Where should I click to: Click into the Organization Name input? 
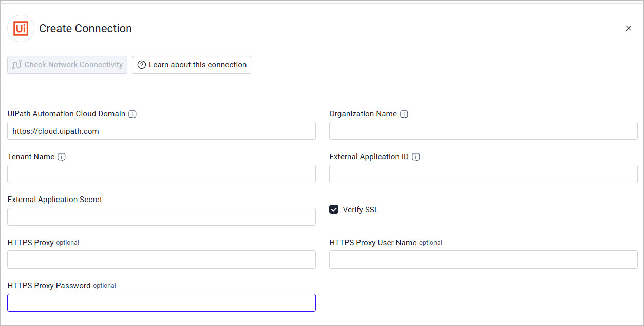pos(483,131)
